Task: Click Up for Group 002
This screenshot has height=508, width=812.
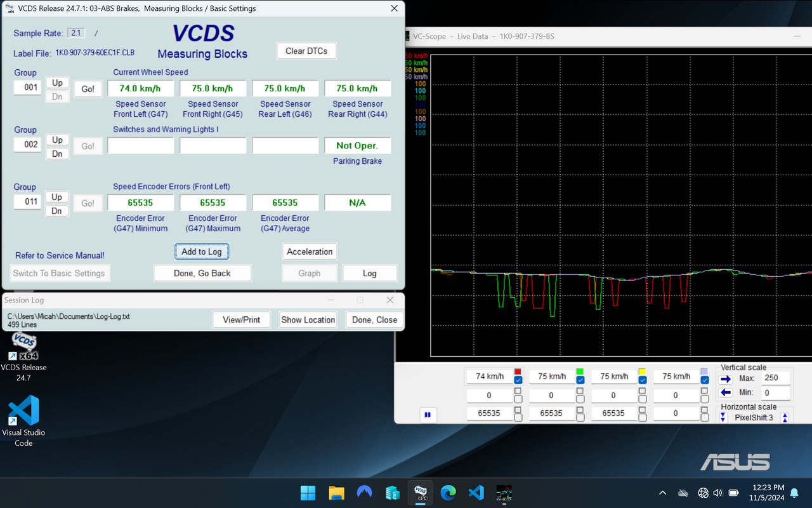Action: click(57, 140)
